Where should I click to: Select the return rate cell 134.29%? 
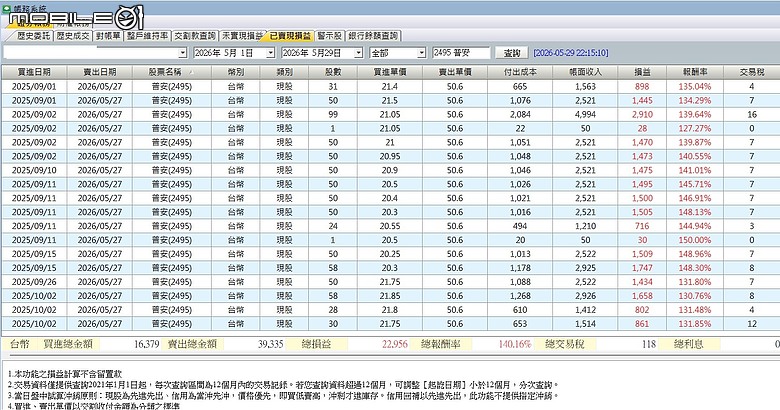click(x=695, y=101)
